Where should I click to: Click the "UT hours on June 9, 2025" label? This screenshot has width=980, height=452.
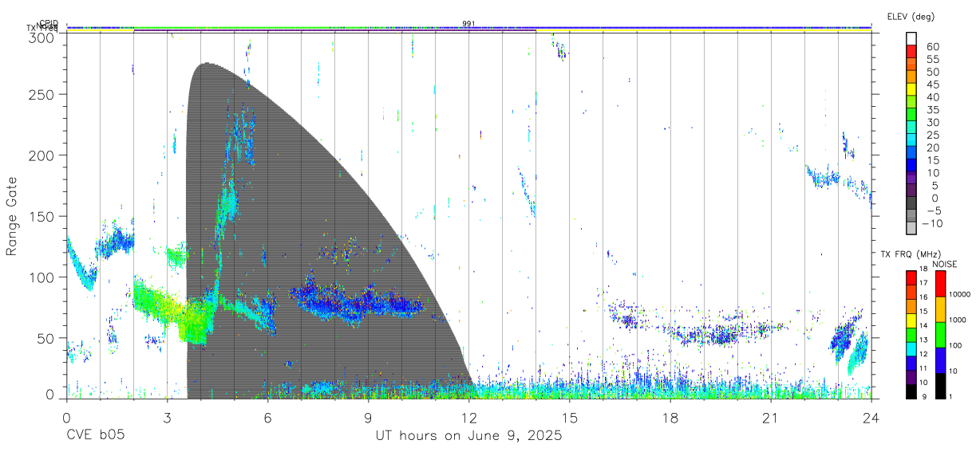click(x=469, y=436)
